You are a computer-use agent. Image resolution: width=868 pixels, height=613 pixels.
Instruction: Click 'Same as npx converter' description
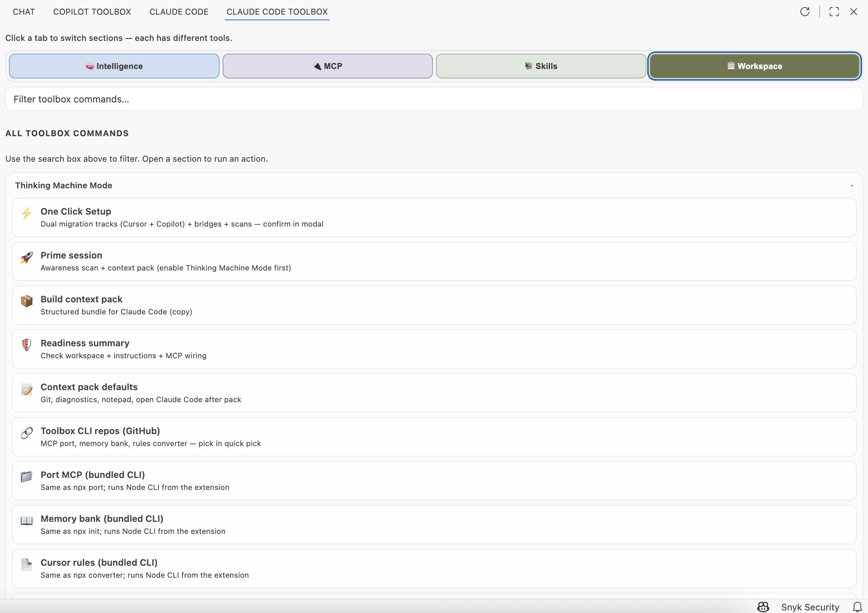[x=145, y=574]
